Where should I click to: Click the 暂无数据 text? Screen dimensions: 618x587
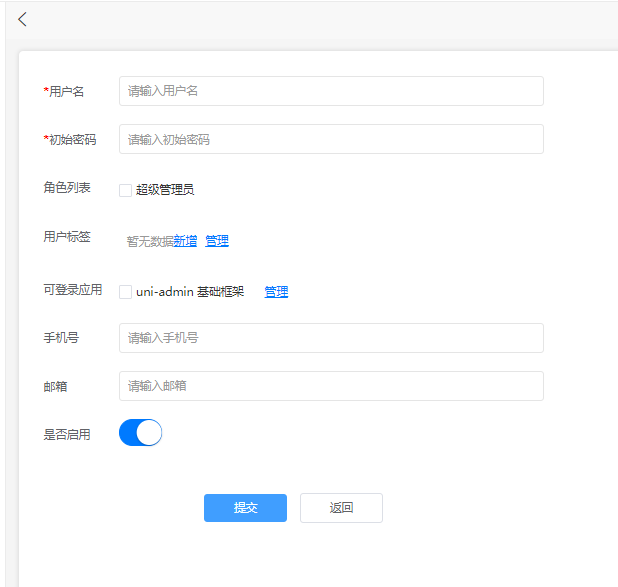[x=150, y=241]
